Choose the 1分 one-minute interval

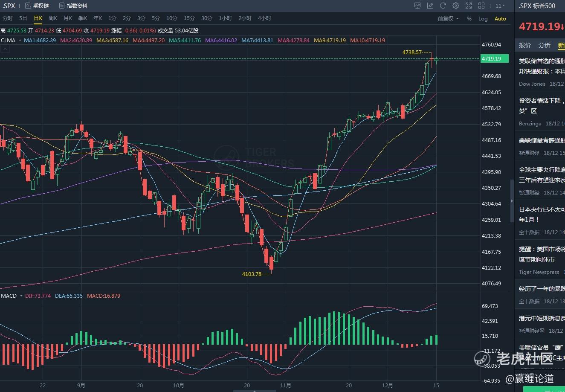point(112,18)
